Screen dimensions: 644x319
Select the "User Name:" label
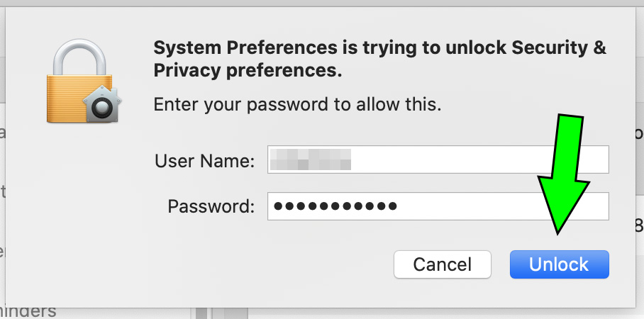pyautogui.click(x=204, y=161)
